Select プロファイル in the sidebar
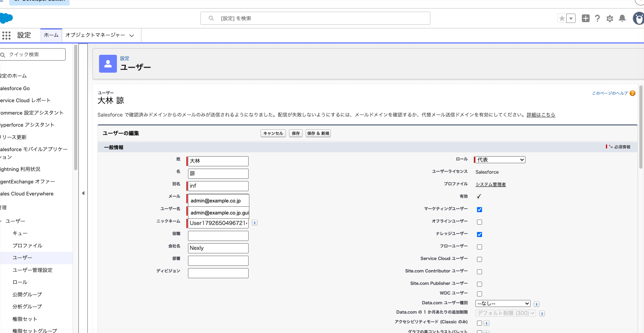 [27, 246]
